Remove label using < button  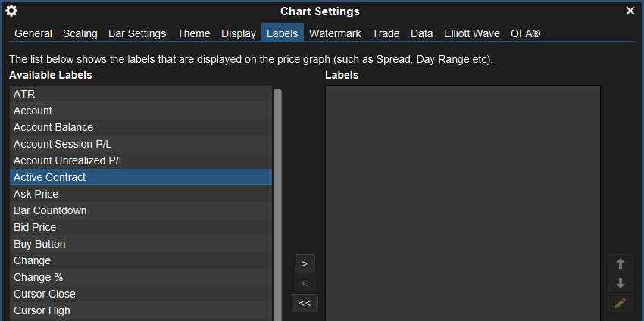(304, 283)
